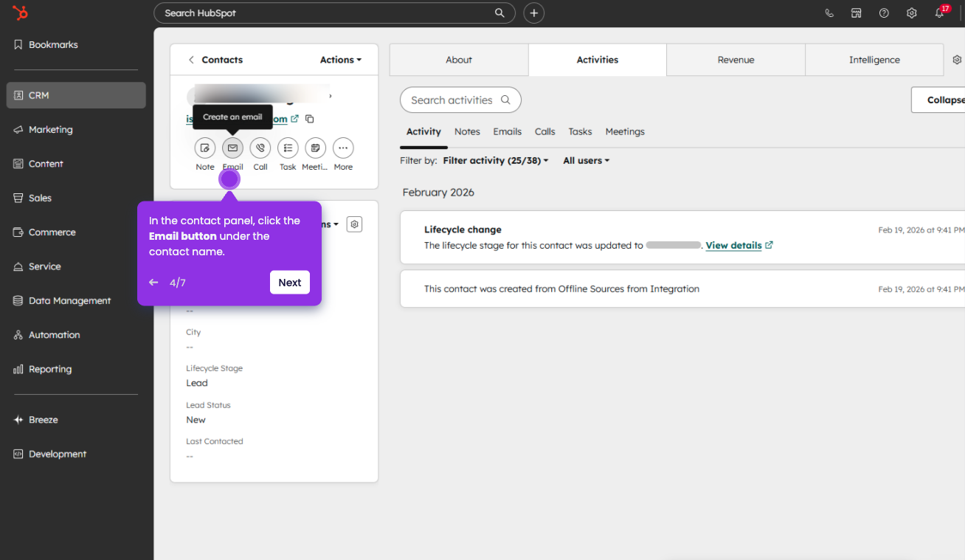This screenshot has height=560, width=965.
Task: Open the Automation sidebar section
Action: point(76,335)
